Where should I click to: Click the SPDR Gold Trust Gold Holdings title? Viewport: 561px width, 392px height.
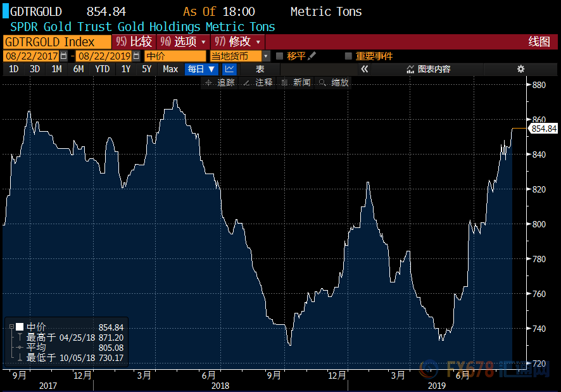coord(142,27)
